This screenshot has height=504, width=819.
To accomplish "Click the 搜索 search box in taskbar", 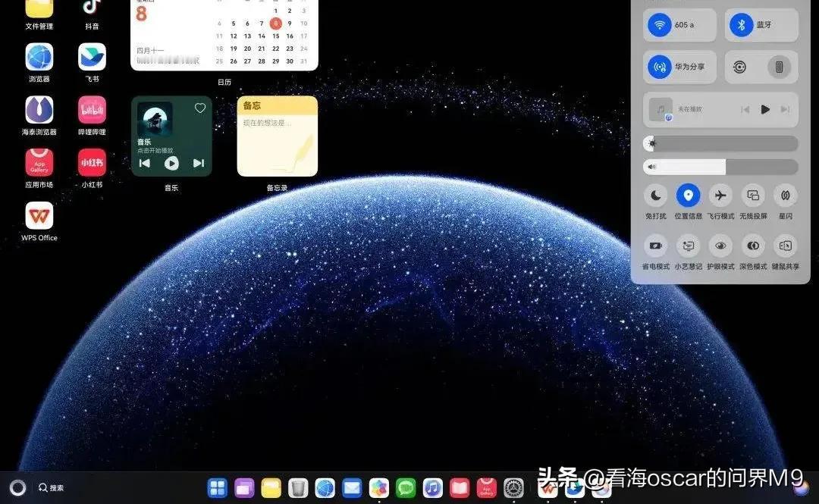I will pyautogui.click(x=52, y=488).
